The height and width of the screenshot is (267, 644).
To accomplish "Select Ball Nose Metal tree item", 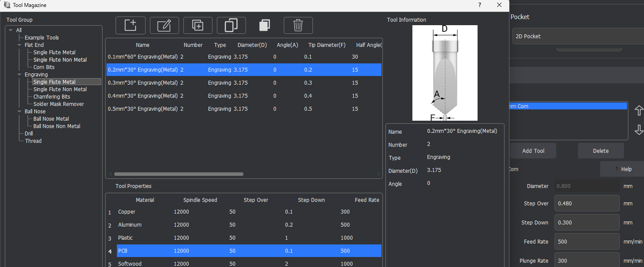I will [51, 119].
